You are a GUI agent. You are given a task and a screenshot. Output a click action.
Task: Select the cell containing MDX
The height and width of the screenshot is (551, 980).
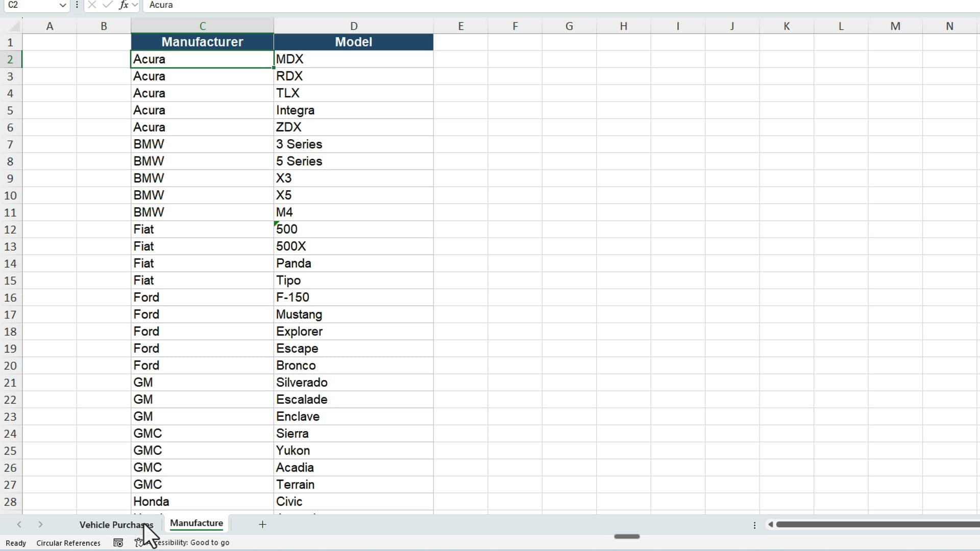click(354, 59)
